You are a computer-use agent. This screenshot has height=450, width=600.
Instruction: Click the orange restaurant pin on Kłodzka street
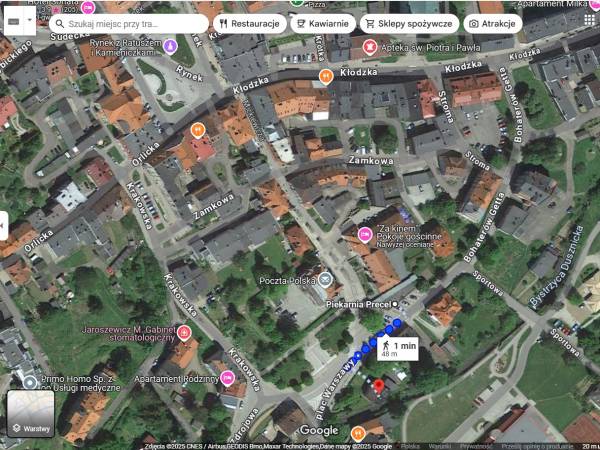click(x=325, y=76)
